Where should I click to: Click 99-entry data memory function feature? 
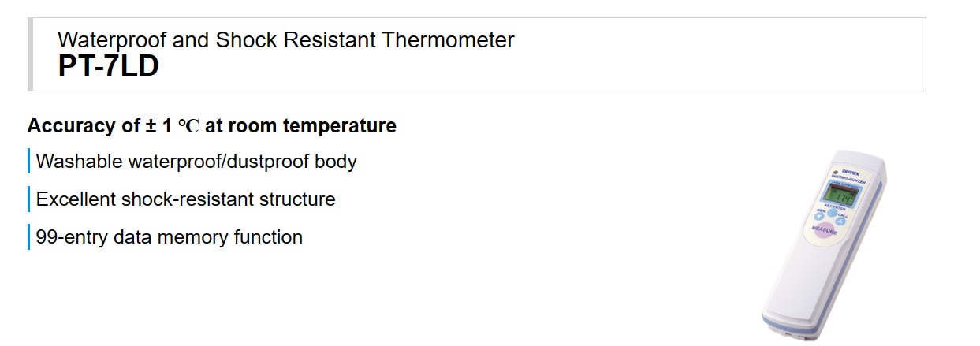click(x=170, y=237)
